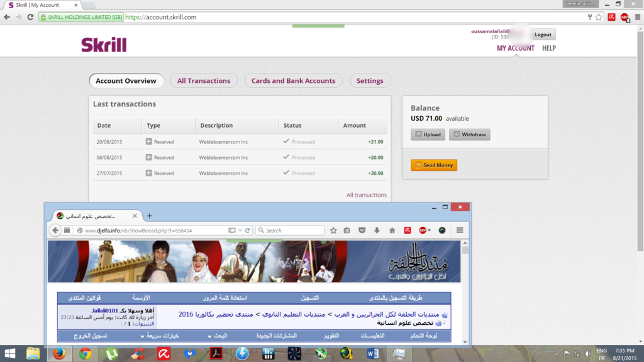Launch uTorrent from the taskbar
Image resolution: width=644 pixels, height=362 pixels.
point(111,353)
